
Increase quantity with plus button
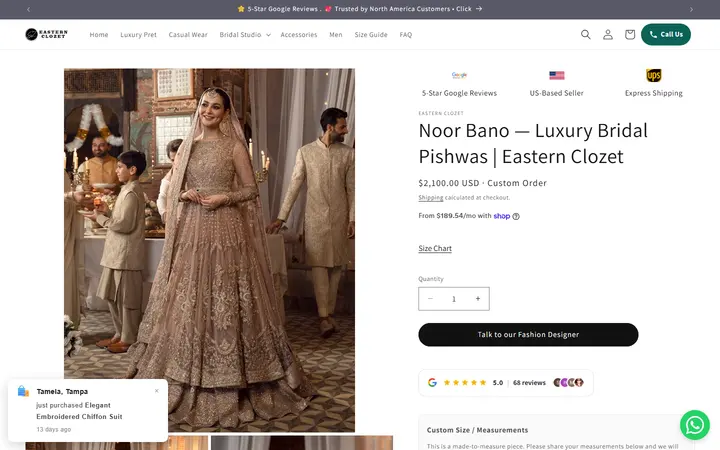[x=478, y=298]
